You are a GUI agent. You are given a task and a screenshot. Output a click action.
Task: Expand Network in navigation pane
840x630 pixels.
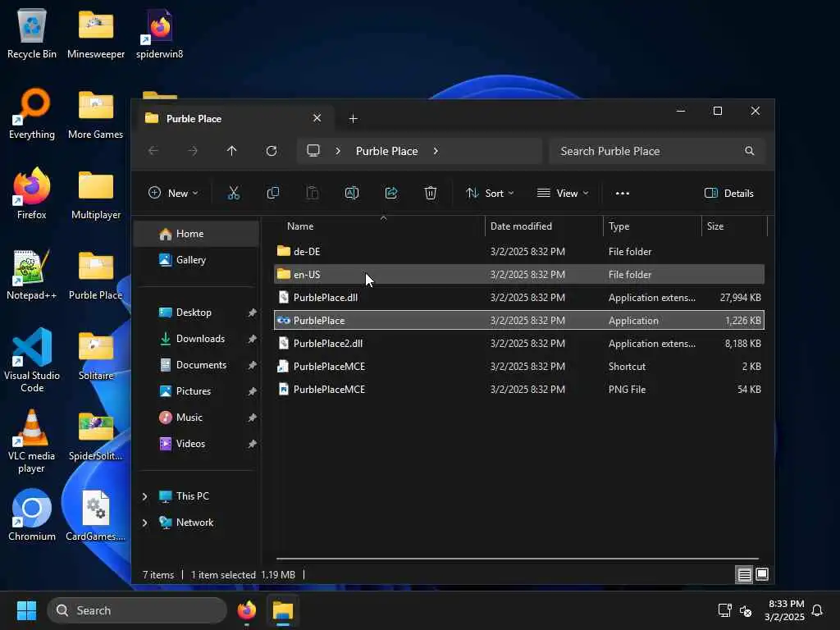(x=144, y=523)
